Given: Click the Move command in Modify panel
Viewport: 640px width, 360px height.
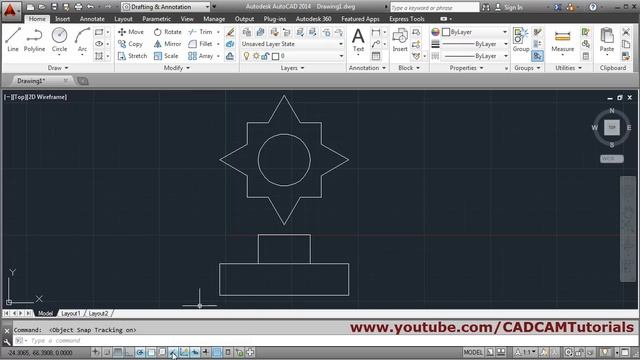Looking at the screenshot, I should tap(131, 32).
